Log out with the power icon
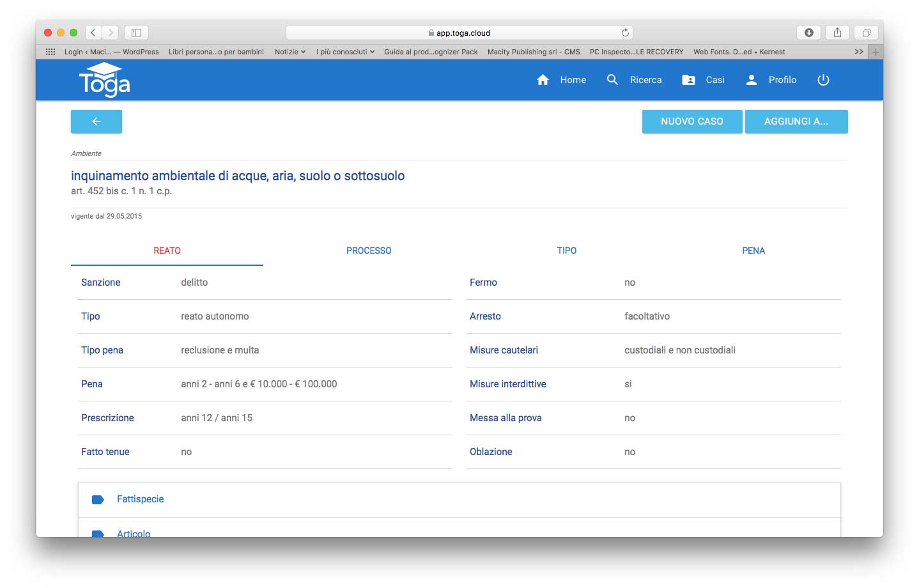 [823, 80]
